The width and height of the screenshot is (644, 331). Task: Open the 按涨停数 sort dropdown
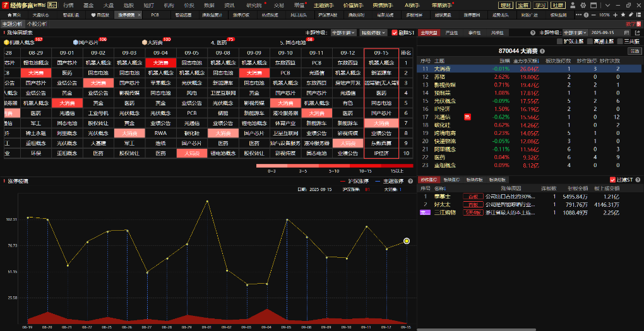(x=373, y=32)
